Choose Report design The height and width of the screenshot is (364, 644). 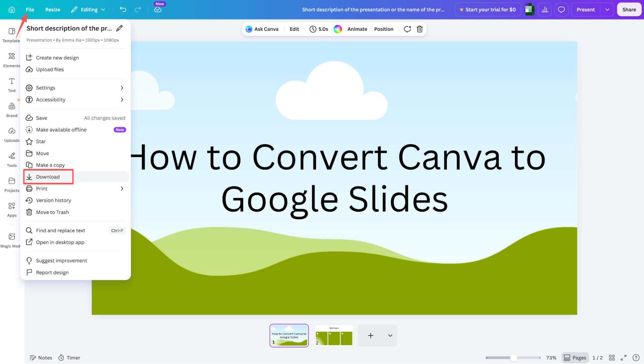pos(76,272)
